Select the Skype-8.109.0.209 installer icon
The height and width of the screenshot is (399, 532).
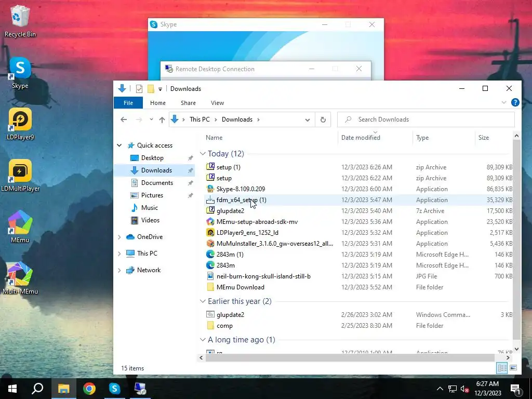pos(210,189)
